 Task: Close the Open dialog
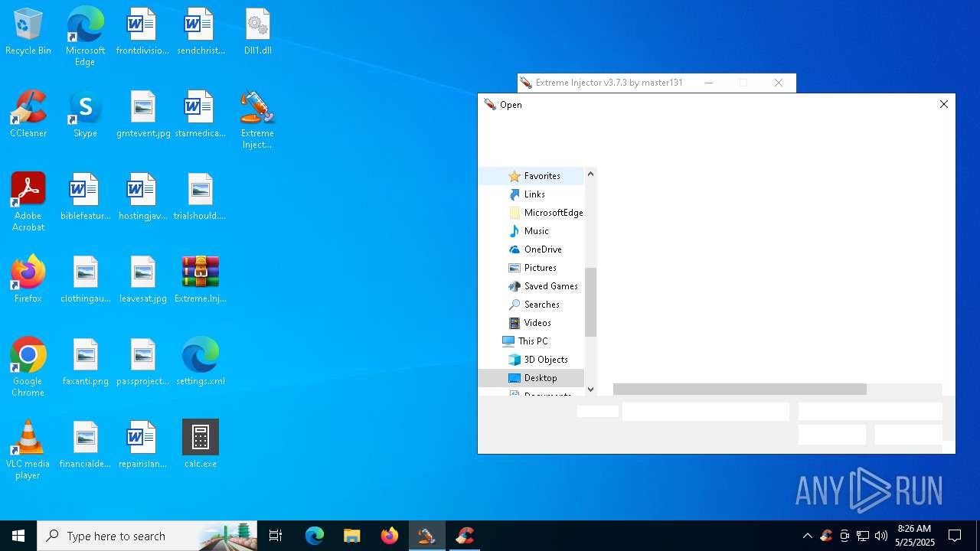(x=943, y=104)
